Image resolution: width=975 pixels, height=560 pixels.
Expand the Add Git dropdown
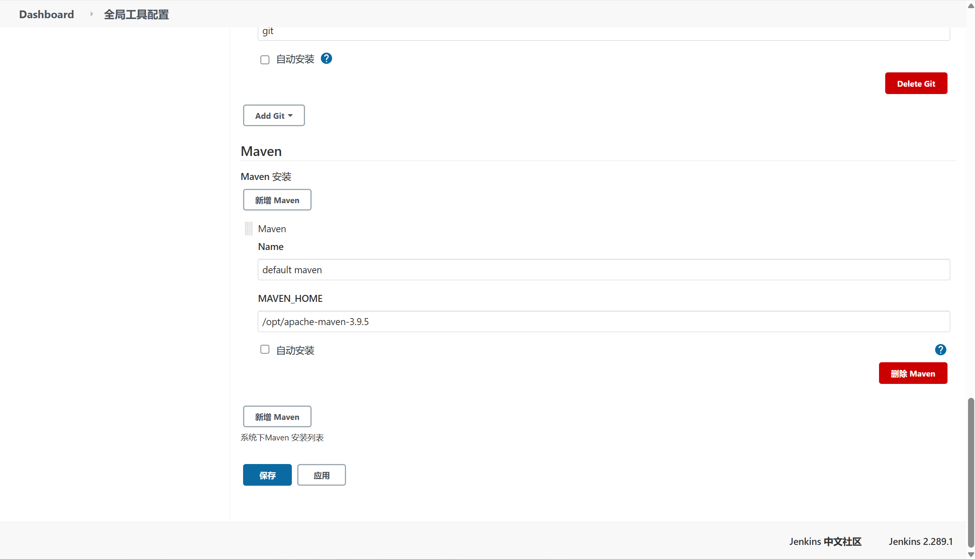(x=274, y=116)
